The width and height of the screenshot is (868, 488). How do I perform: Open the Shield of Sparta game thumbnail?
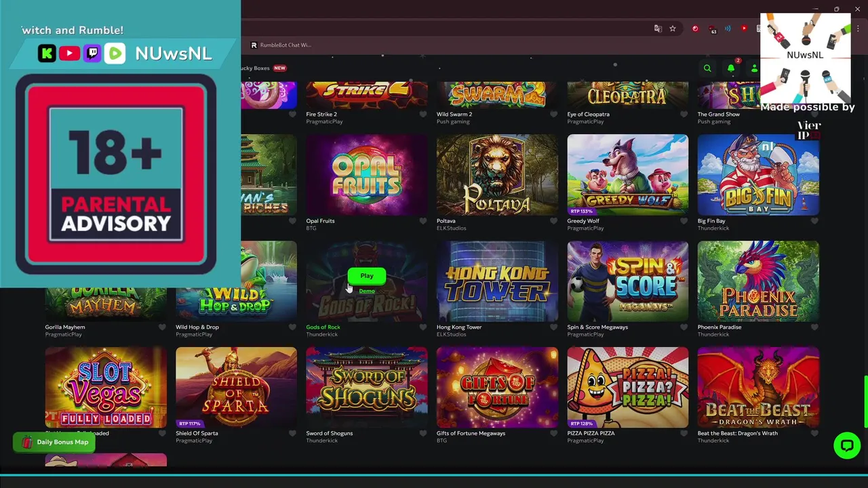click(x=236, y=388)
